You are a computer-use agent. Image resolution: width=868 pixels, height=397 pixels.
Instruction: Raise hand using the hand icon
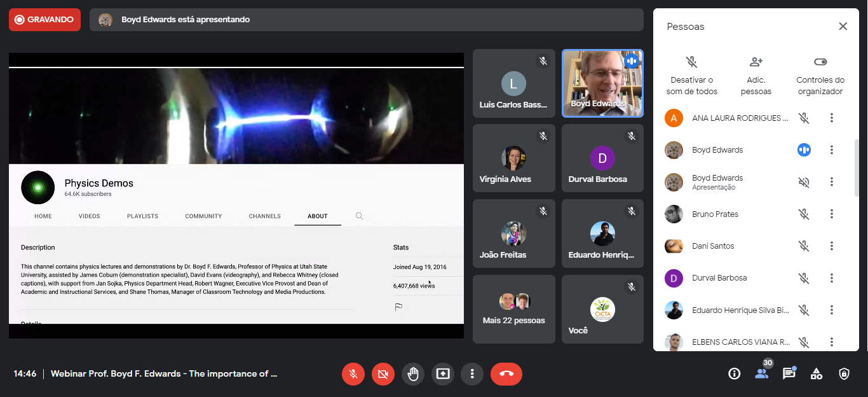[414, 374]
